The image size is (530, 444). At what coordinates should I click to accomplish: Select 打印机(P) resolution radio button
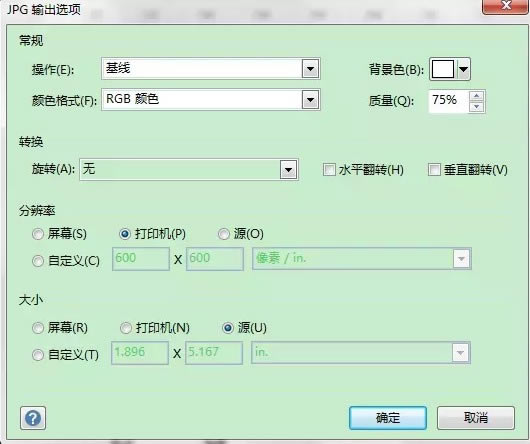tap(125, 234)
